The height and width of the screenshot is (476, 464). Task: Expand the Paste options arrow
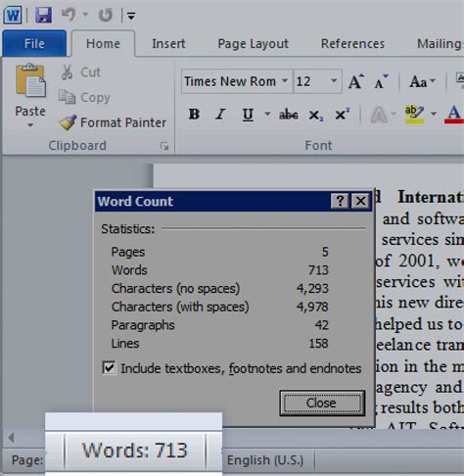pyautogui.click(x=30, y=125)
